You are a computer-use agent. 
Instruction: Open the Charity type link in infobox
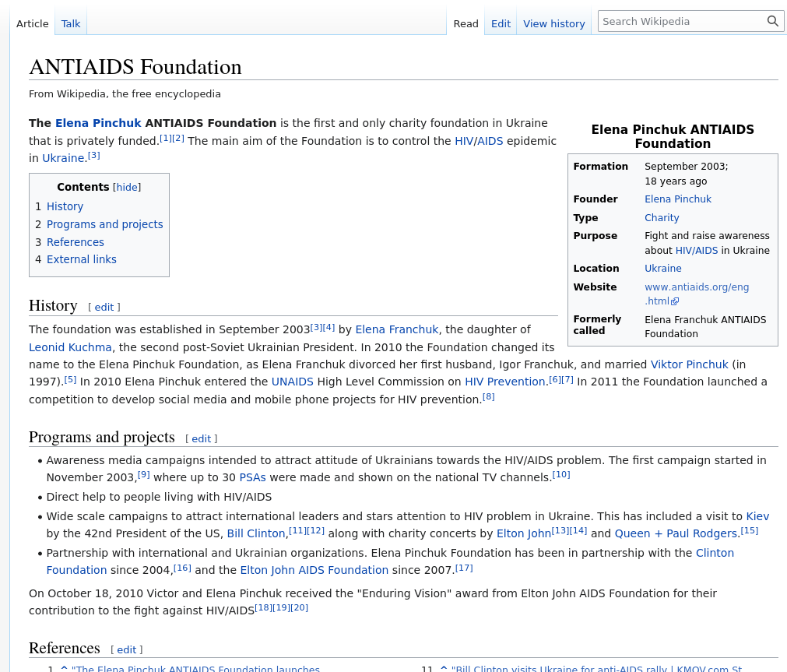pos(662,218)
